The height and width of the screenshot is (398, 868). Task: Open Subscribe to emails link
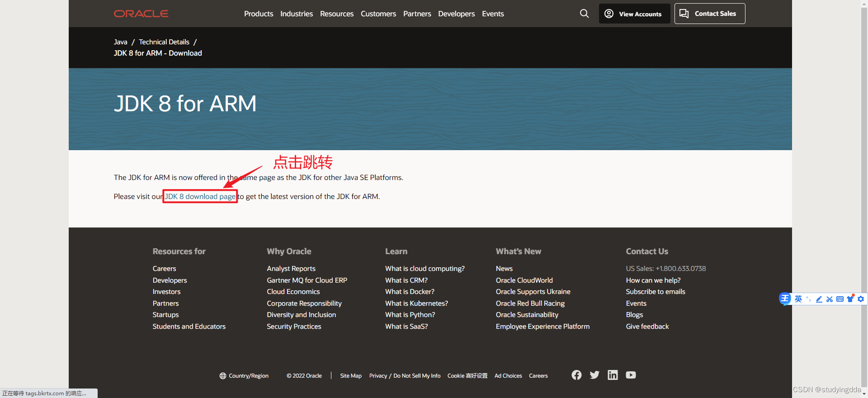(x=656, y=292)
